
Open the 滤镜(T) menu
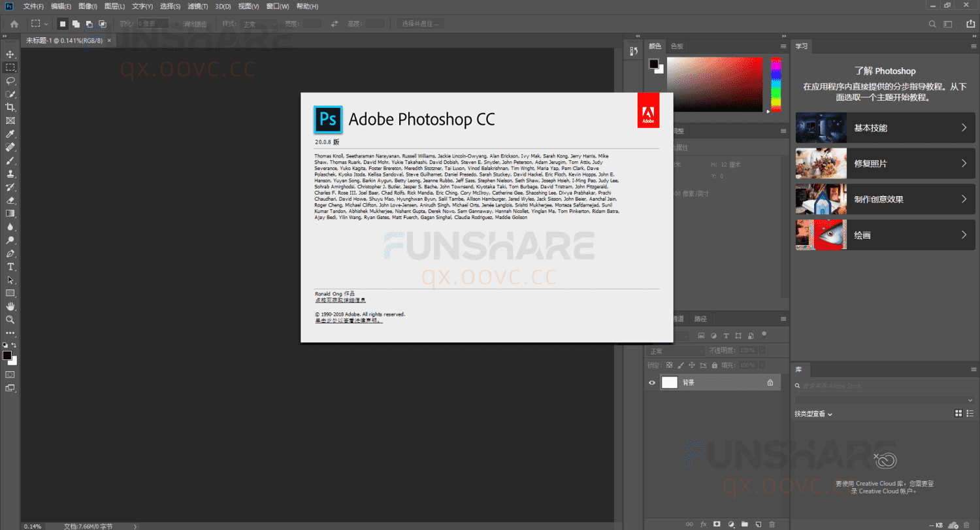[197, 6]
